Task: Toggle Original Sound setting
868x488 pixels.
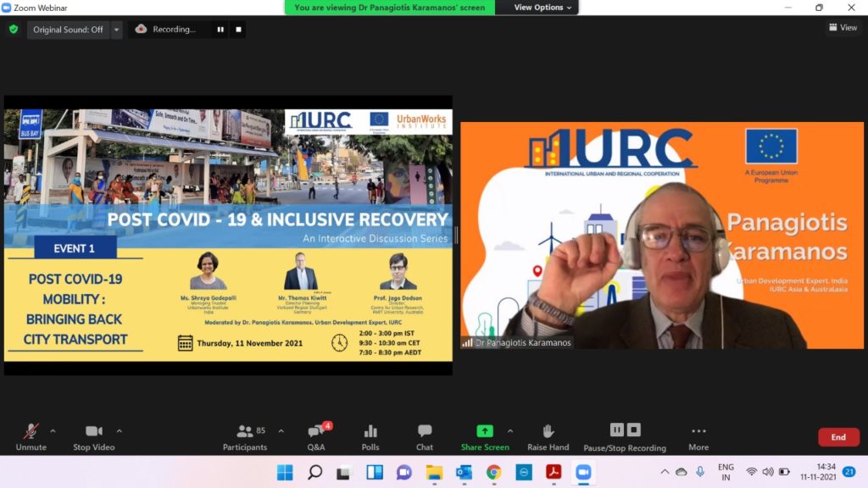Action: [68, 30]
